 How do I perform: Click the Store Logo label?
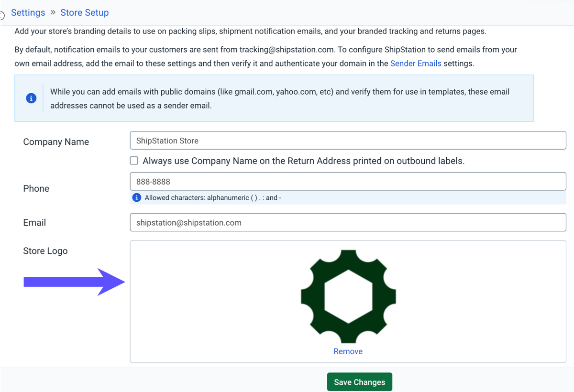45,251
